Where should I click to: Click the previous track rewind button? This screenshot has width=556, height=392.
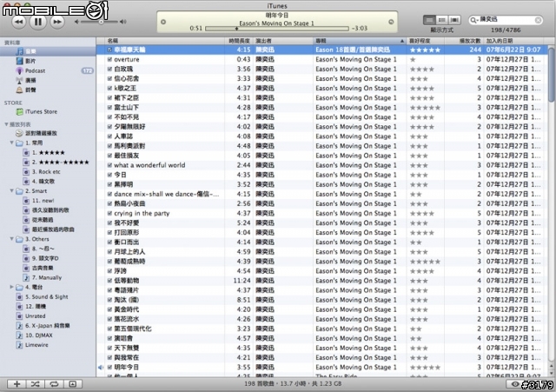(x=19, y=22)
